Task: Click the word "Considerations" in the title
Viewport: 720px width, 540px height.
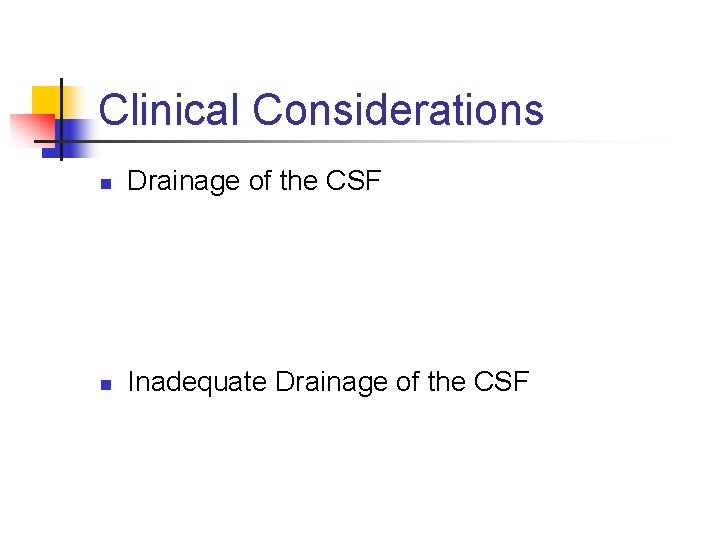Action: [x=399, y=109]
